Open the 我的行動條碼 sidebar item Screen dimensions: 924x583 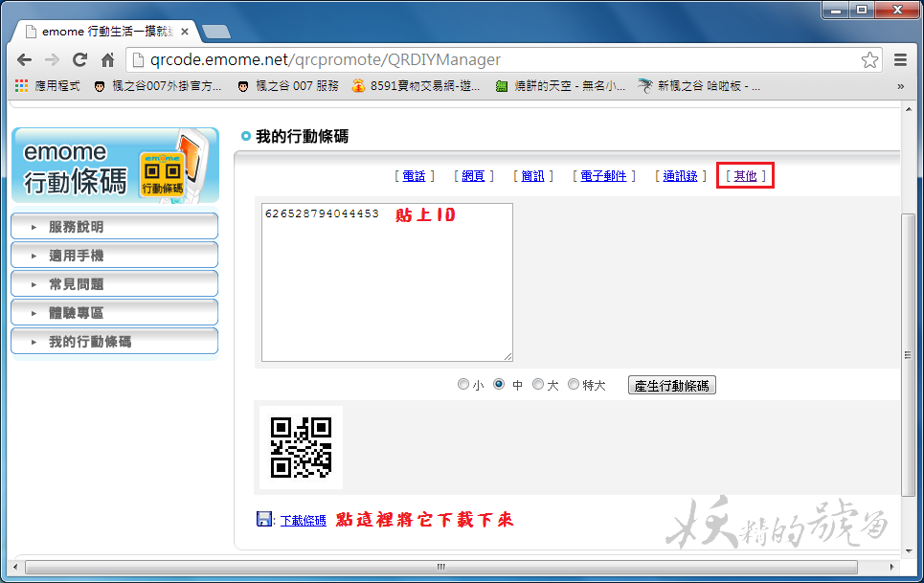(x=114, y=342)
